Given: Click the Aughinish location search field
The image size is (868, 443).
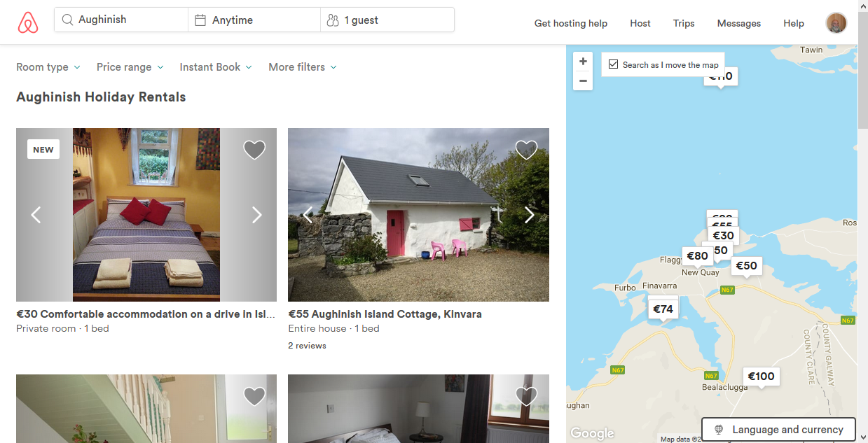Looking at the screenshot, I should 121,20.
